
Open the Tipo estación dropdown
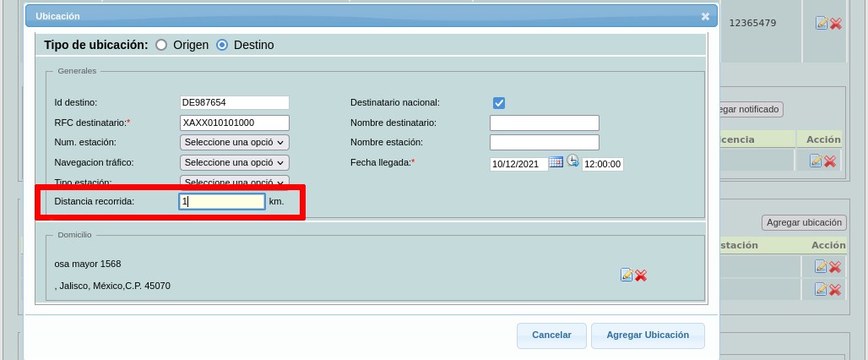(x=235, y=181)
